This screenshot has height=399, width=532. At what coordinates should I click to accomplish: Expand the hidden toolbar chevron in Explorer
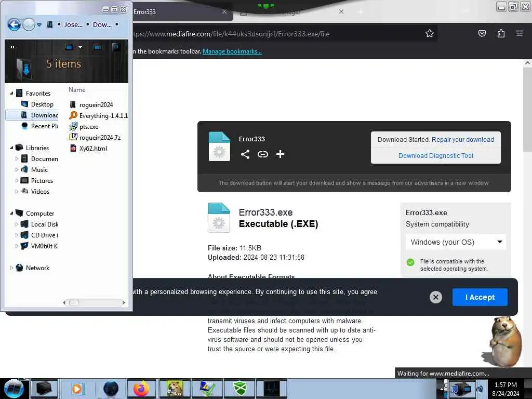12,47
